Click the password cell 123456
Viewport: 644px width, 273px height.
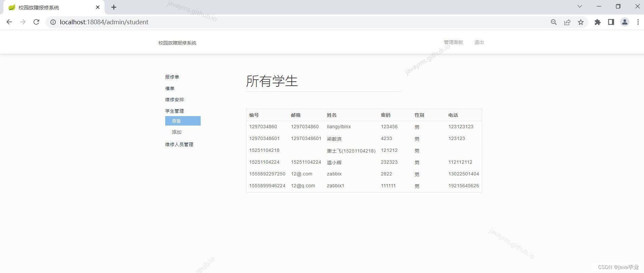pos(389,127)
